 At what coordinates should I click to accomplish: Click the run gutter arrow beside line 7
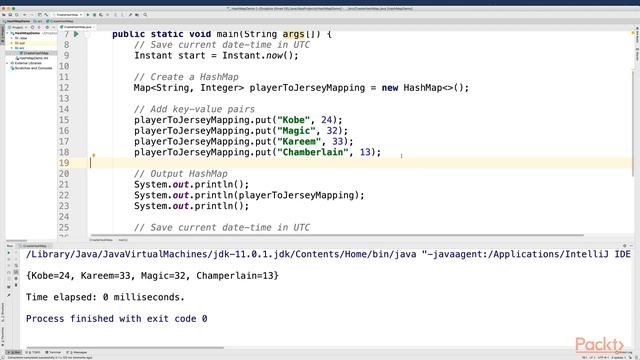point(76,34)
